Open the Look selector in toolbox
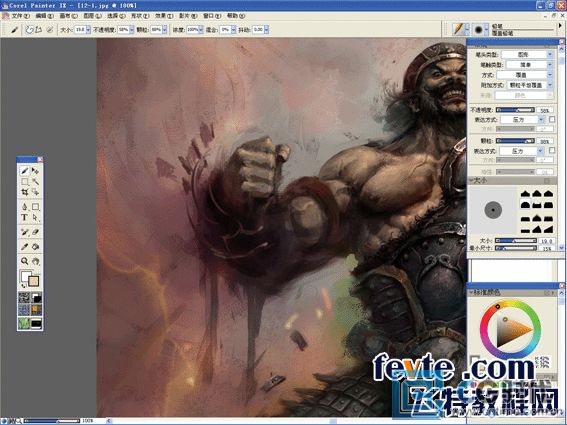The image size is (567, 425). (25, 323)
